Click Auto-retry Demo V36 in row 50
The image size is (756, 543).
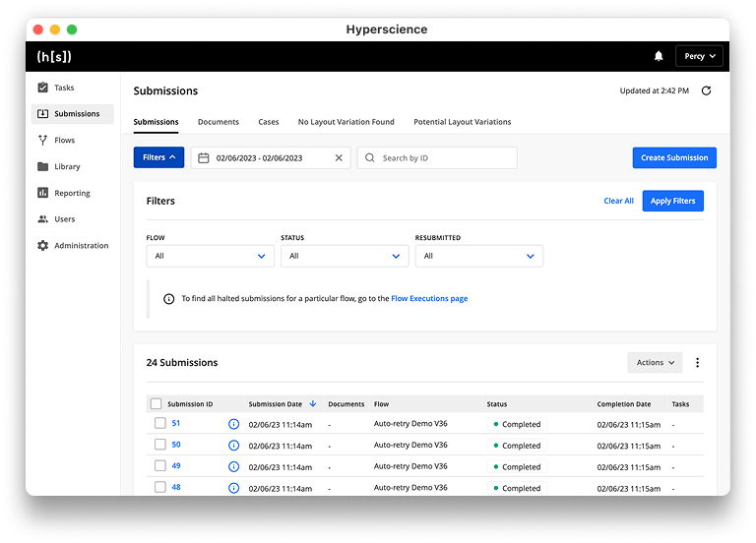[410, 445]
